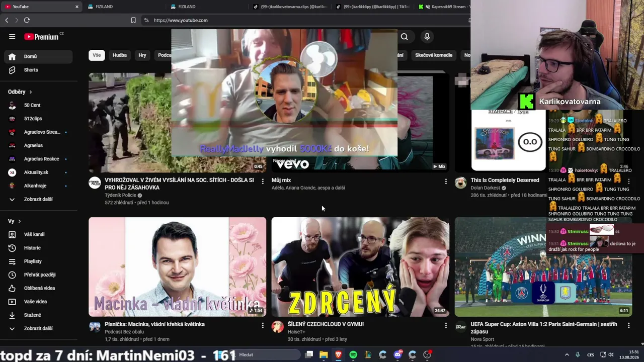Open options menu for Můj mix

point(446,181)
